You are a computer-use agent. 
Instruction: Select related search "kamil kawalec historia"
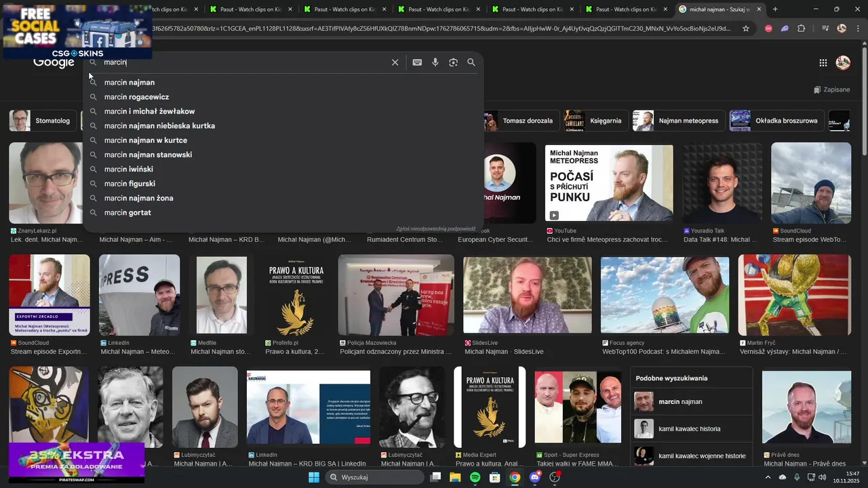[692, 429]
